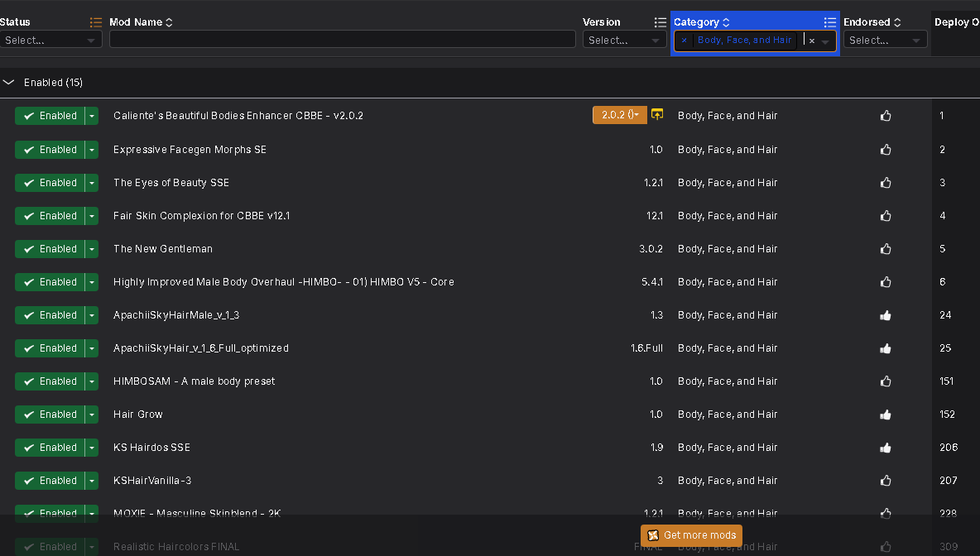Click Hair Grow mod name

[x=138, y=415]
